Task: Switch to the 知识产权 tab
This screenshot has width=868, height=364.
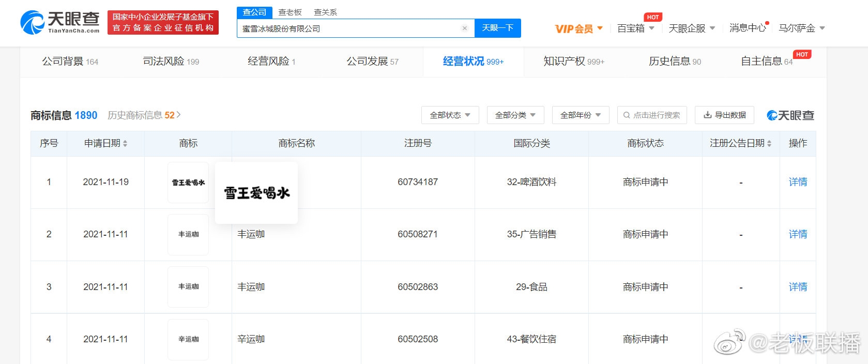Action: coord(573,62)
